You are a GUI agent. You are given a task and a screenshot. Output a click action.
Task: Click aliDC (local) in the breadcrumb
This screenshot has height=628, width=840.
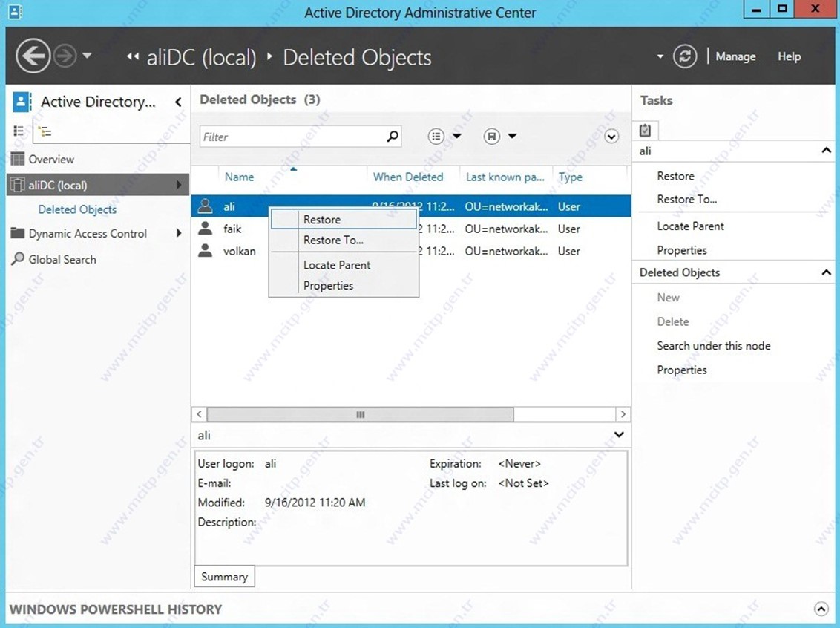click(201, 57)
